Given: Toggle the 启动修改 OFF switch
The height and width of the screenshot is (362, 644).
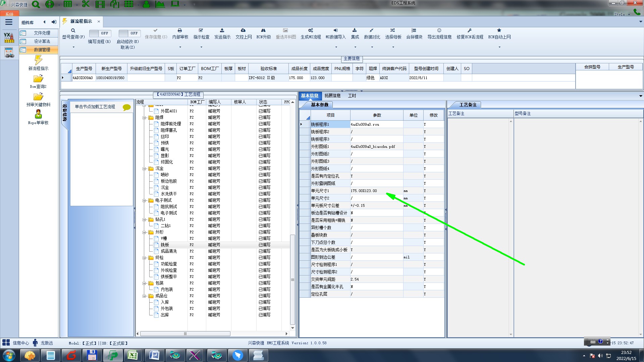Looking at the screenshot, I should pos(129,33).
